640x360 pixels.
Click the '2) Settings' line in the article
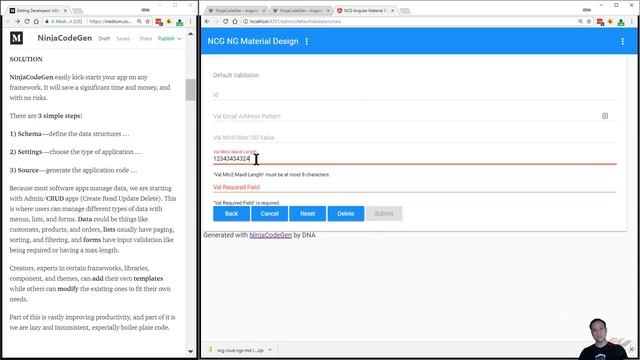(76, 152)
